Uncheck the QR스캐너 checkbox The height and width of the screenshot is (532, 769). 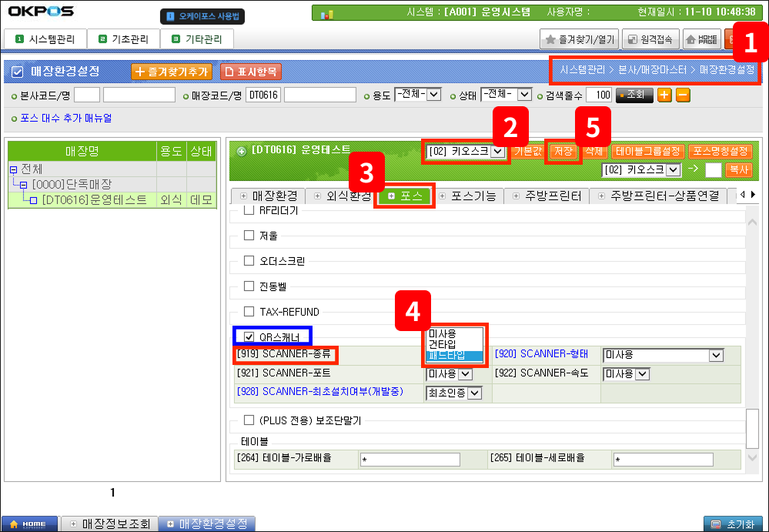249,336
